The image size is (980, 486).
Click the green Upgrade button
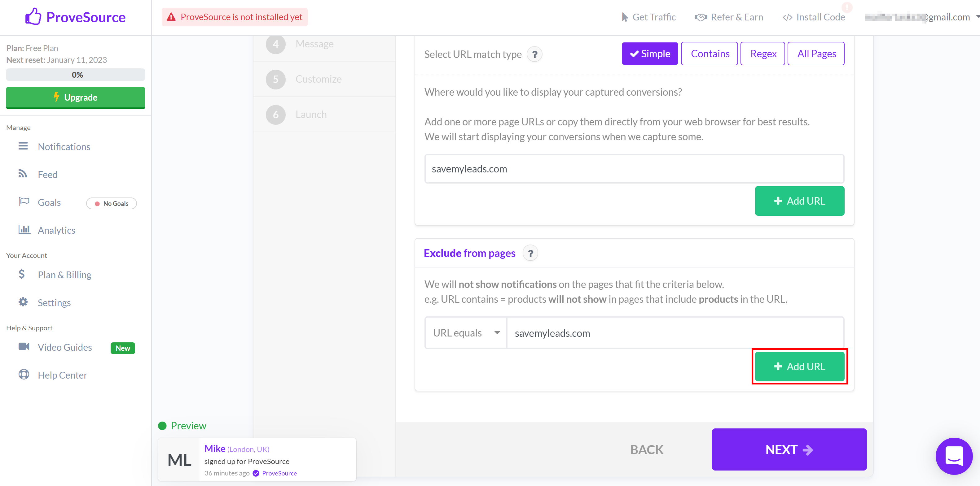pos(75,98)
